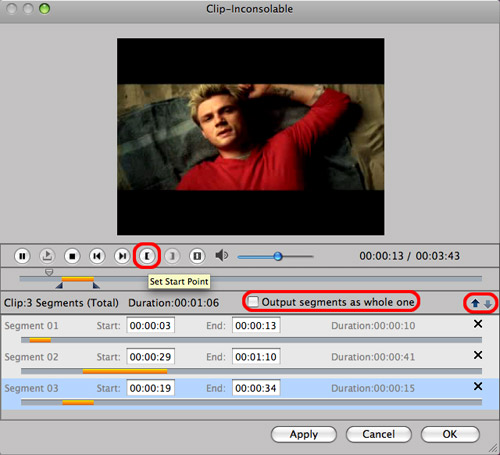Image resolution: width=500 pixels, height=455 pixels.
Task: Pause the video playback
Action: pos(22,256)
